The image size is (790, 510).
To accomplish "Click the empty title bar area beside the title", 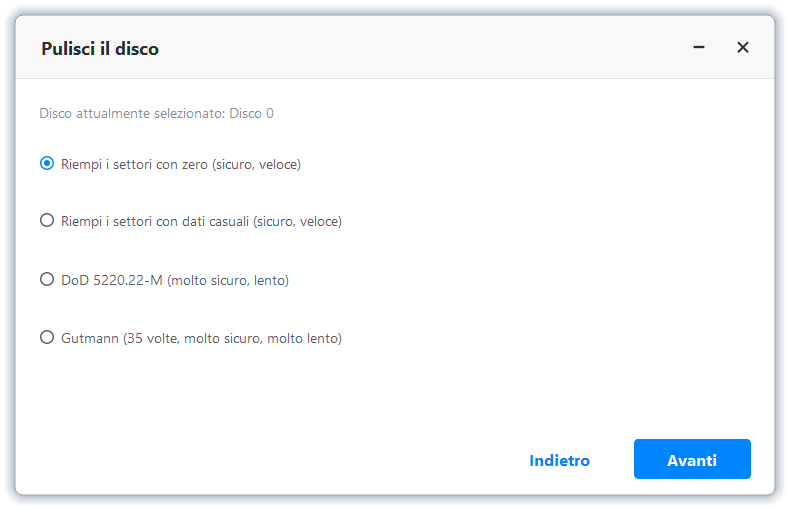I will 420,48.
